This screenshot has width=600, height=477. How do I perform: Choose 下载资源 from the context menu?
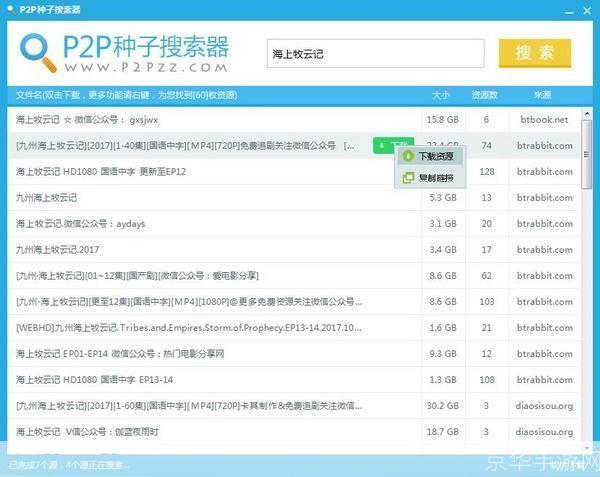430,156
